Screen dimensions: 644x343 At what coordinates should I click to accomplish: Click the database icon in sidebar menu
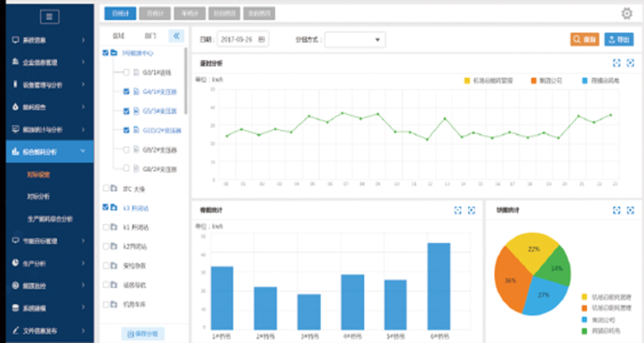click(16, 308)
